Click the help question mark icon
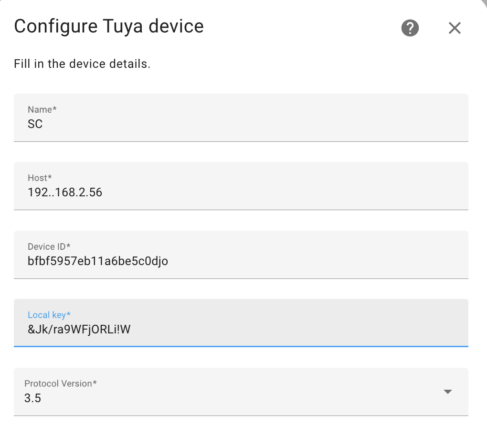The image size is (487, 448). [410, 28]
